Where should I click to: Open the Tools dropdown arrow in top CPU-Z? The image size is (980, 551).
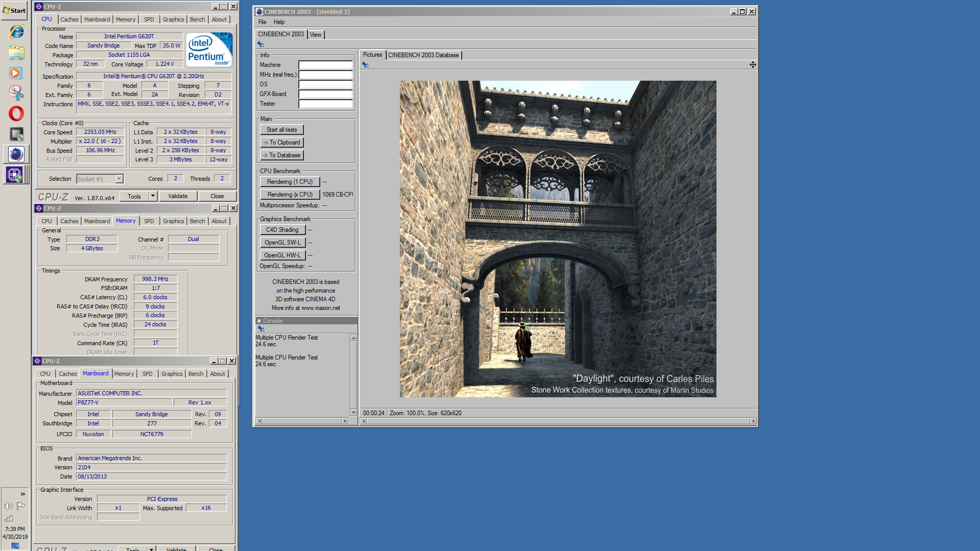coord(152,196)
